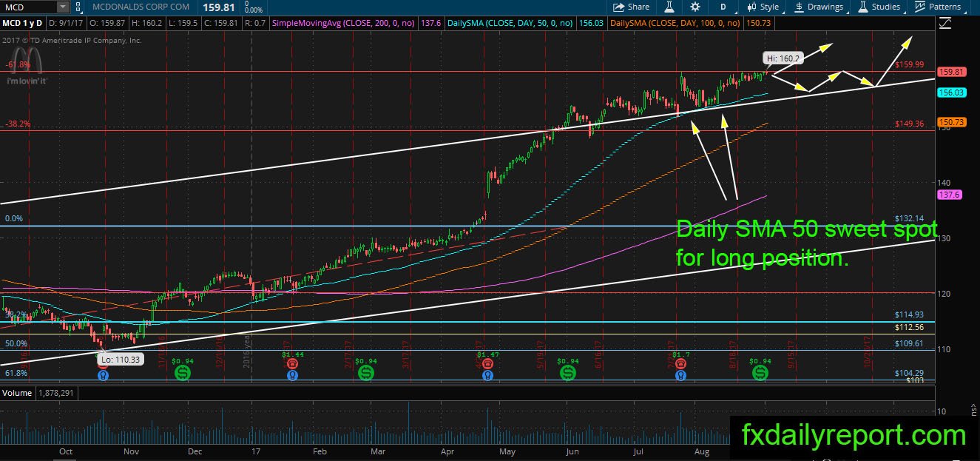The image size is (980, 461).
Task: Click the red phone icon under $1.44
Action: (x=293, y=364)
